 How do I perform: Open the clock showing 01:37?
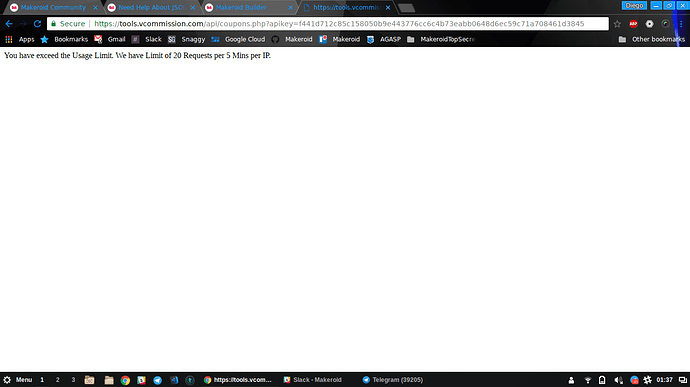click(x=664, y=380)
